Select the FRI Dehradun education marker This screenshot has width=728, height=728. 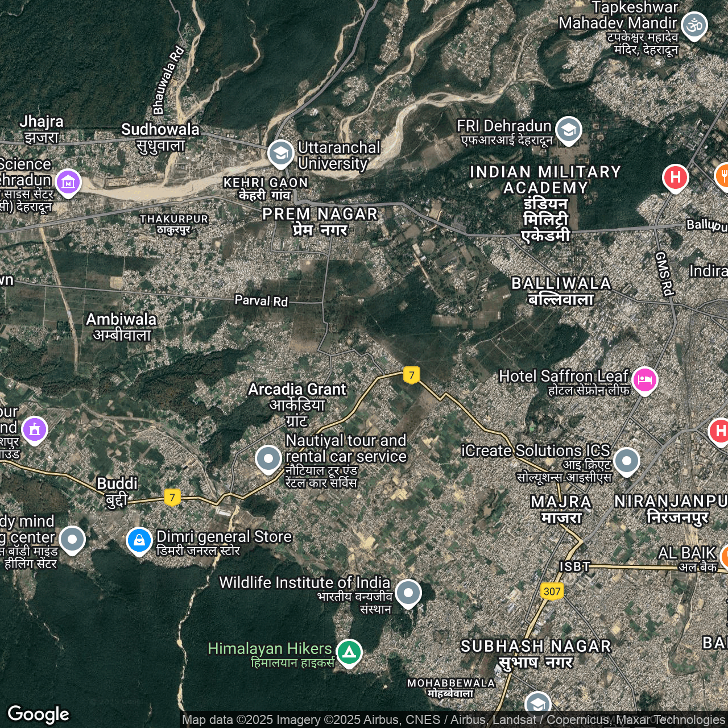[x=568, y=130]
